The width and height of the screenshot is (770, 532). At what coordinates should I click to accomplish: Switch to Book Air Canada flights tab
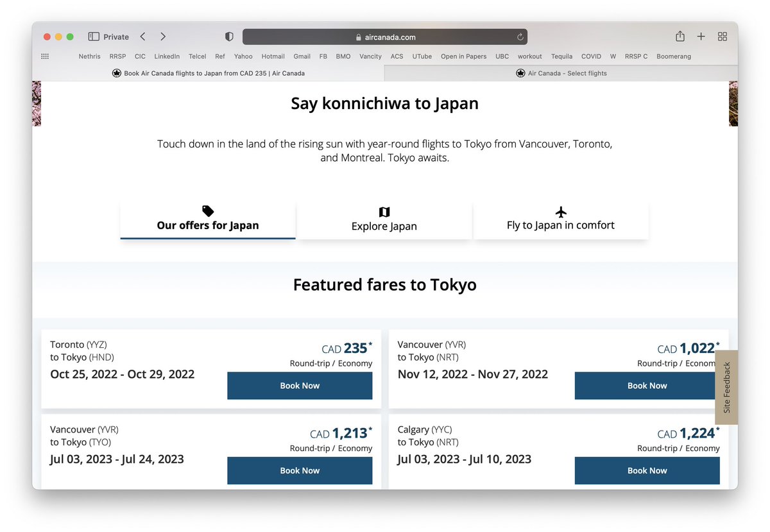click(x=208, y=73)
